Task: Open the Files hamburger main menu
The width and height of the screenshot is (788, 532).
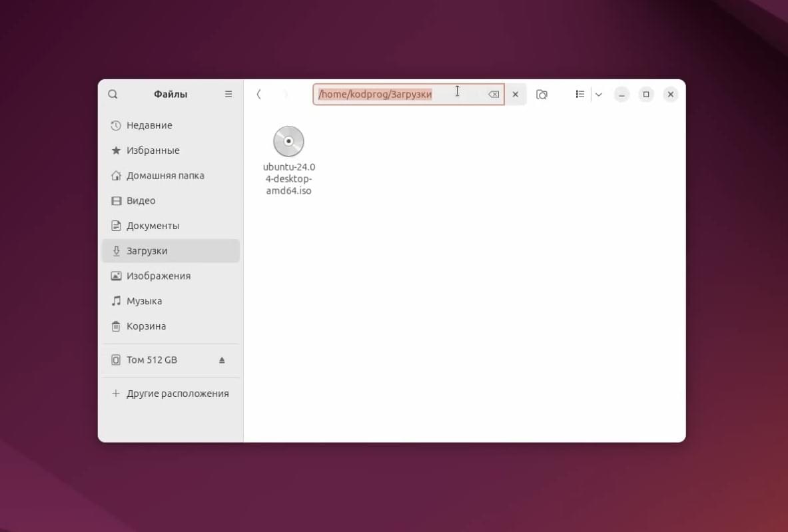Action: [228, 95]
